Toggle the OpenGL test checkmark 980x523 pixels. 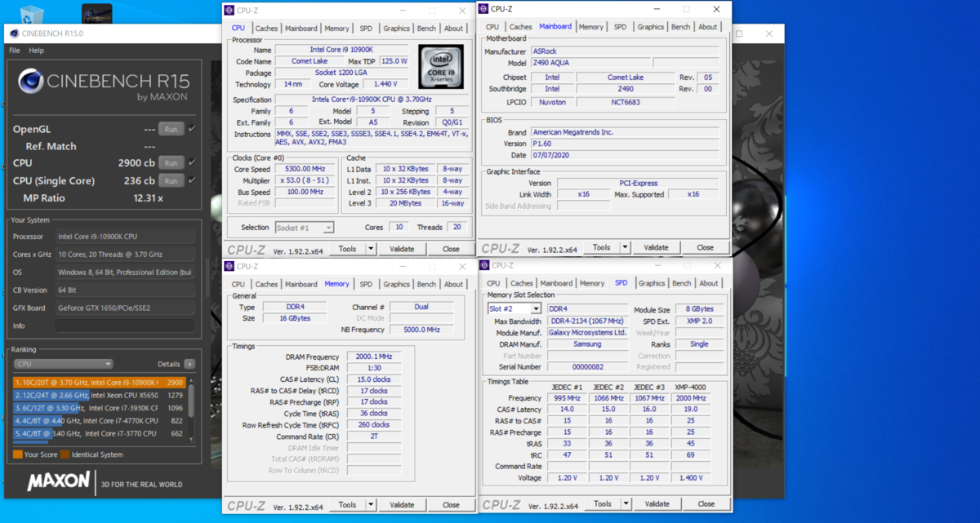192,129
